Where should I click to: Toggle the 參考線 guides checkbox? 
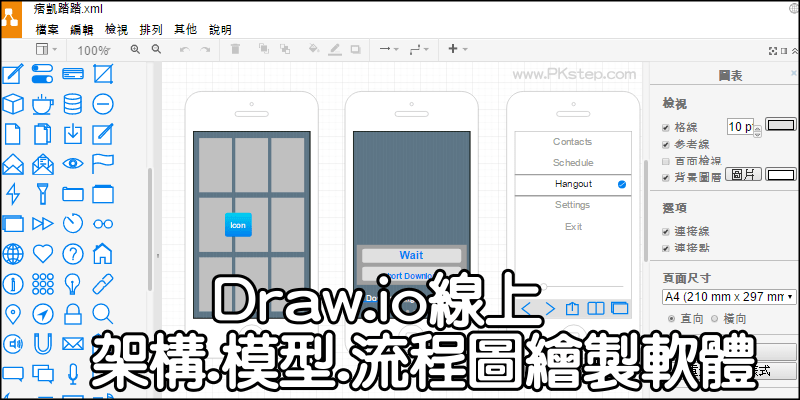(665, 144)
